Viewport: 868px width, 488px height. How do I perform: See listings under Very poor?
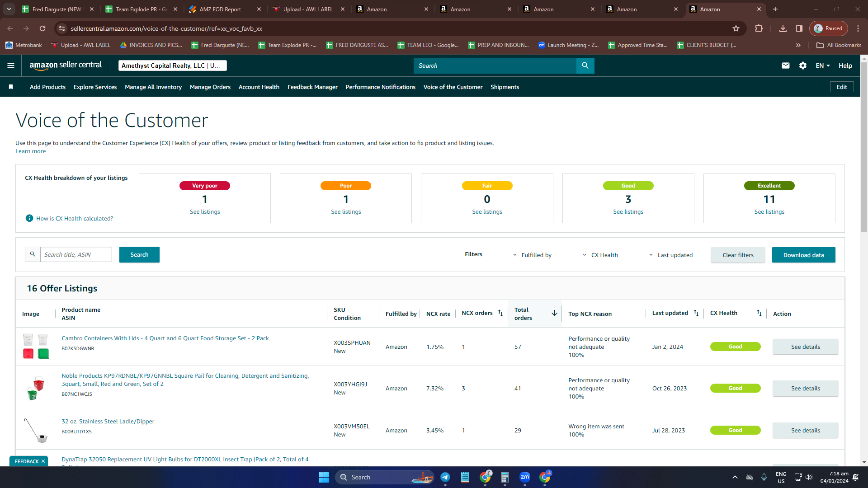[x=205, y=211]
